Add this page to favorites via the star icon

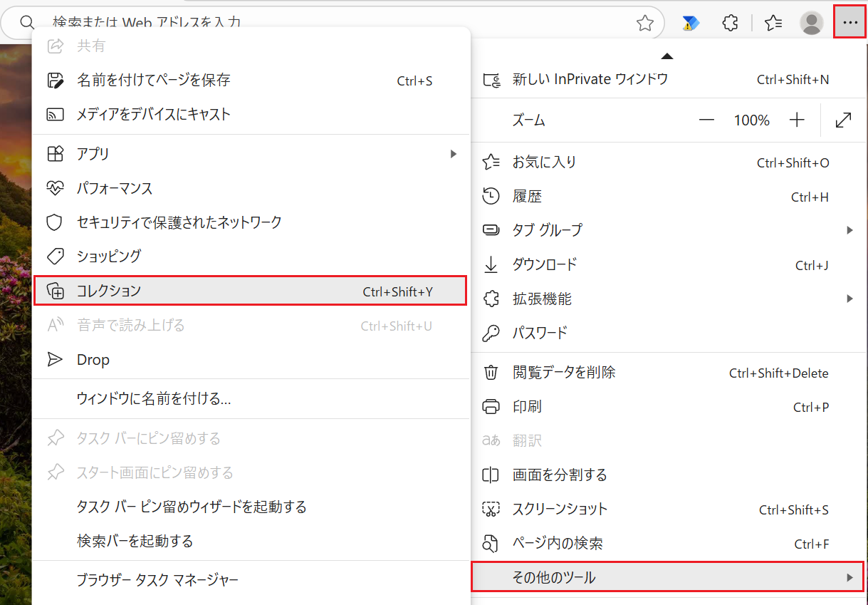click(x=644, y=22)
